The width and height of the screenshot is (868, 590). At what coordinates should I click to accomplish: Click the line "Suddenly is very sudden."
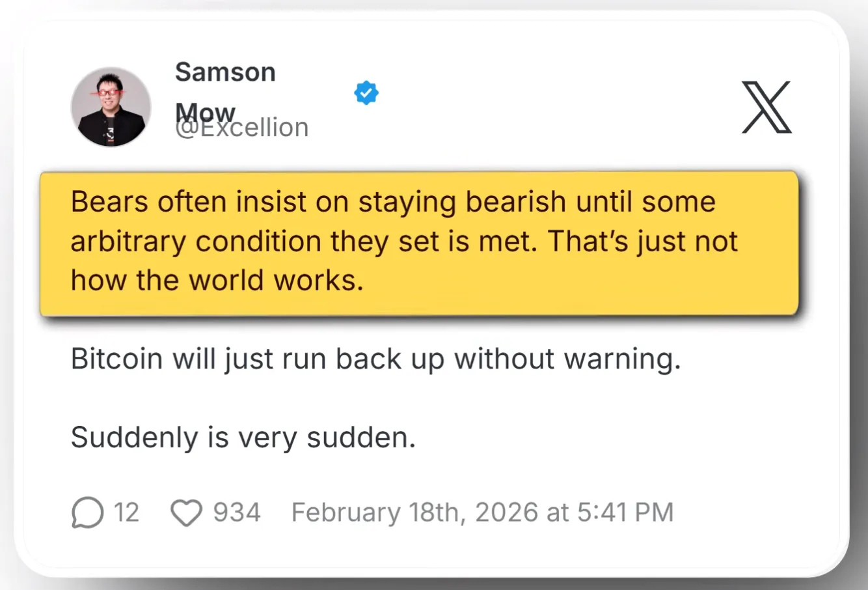[x=243, y=437]
